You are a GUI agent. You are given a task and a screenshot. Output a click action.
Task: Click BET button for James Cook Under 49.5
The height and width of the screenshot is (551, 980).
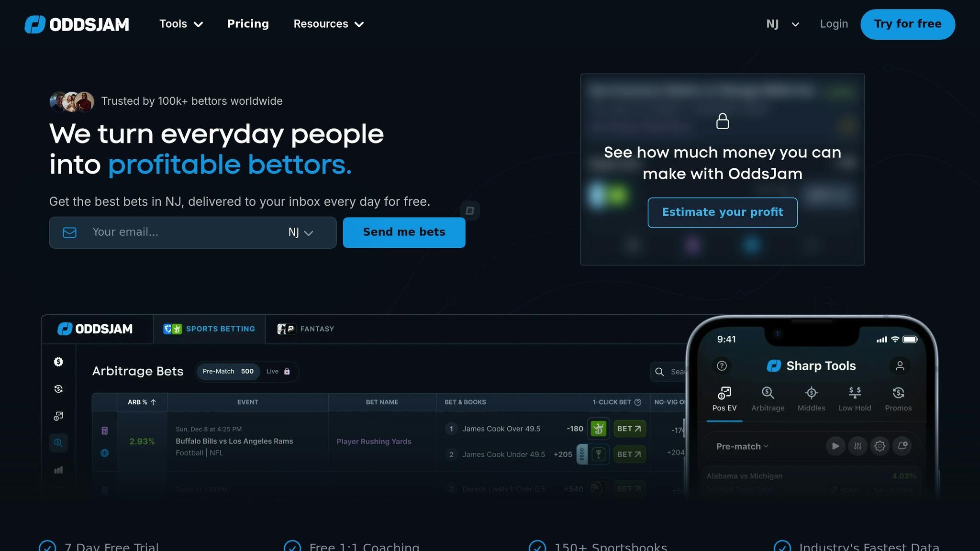(629, 454)
